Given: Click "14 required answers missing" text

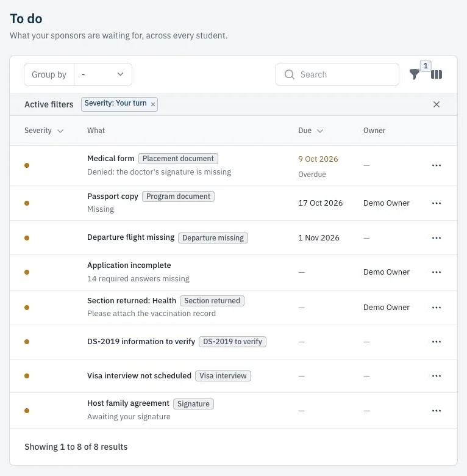Looking at the screenshot, I should [x=138, y=279].
